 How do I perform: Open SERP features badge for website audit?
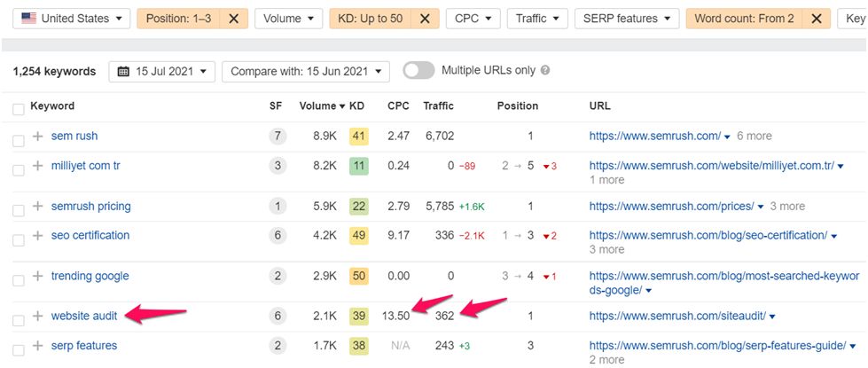pyautogui.click(x=278, y=316)
